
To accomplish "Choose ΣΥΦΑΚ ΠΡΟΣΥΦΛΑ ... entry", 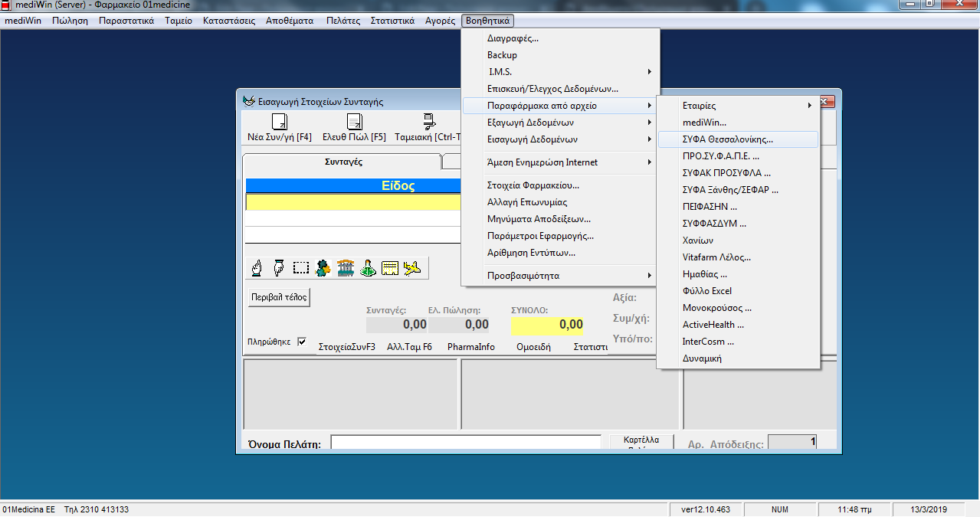I will [x=739, y=173].
